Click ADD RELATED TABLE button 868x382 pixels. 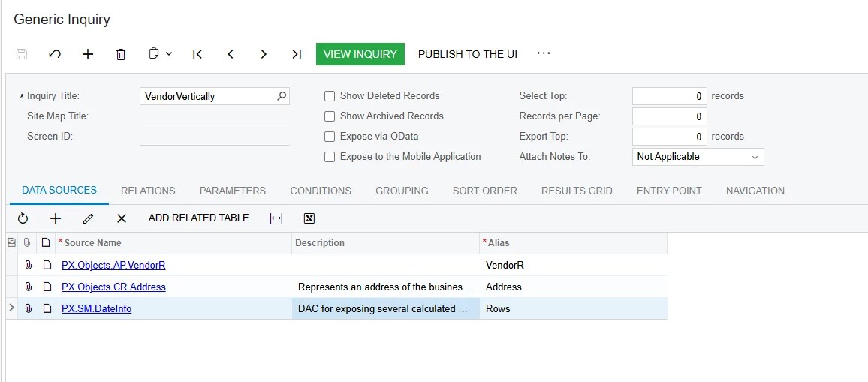(199, 218)
